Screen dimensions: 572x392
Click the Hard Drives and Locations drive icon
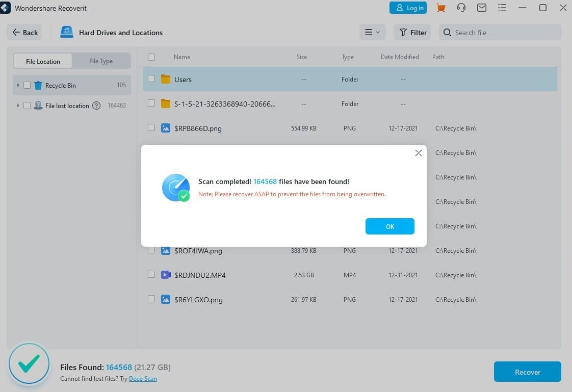(67, 32)
